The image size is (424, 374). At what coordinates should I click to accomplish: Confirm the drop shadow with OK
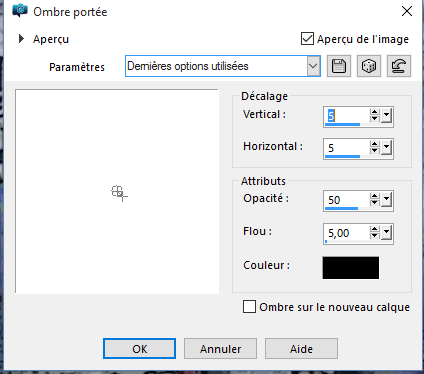click(x=139, y=349)
